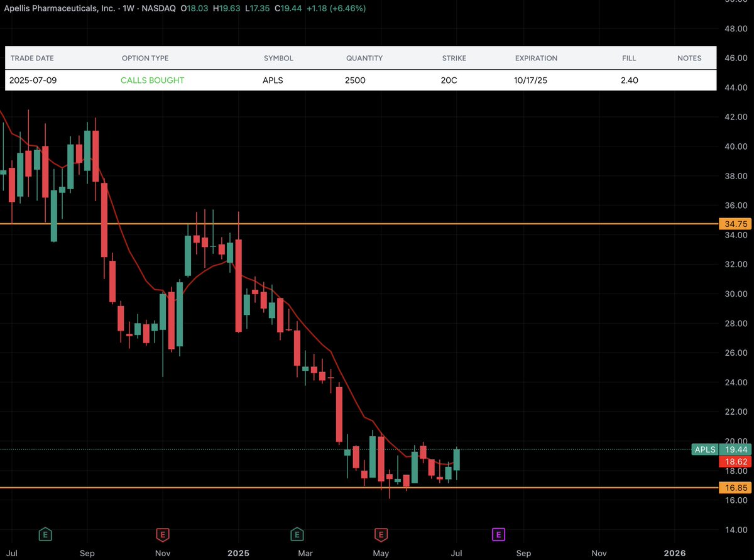Click the purple upcoming earnings marker
This screenshot has width=754, height=560.
click(498, 534)
